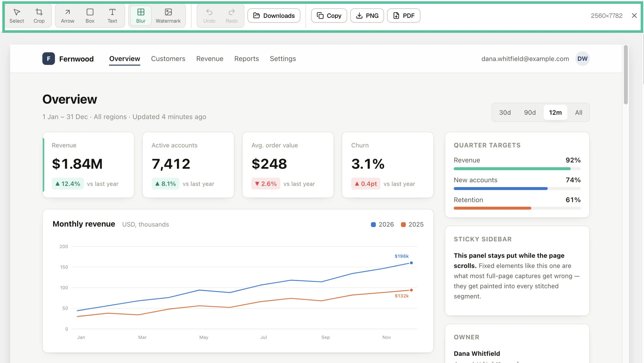Click the Sticky Sidebar heading
Screen dimensions: 644x363
(483, 239)
